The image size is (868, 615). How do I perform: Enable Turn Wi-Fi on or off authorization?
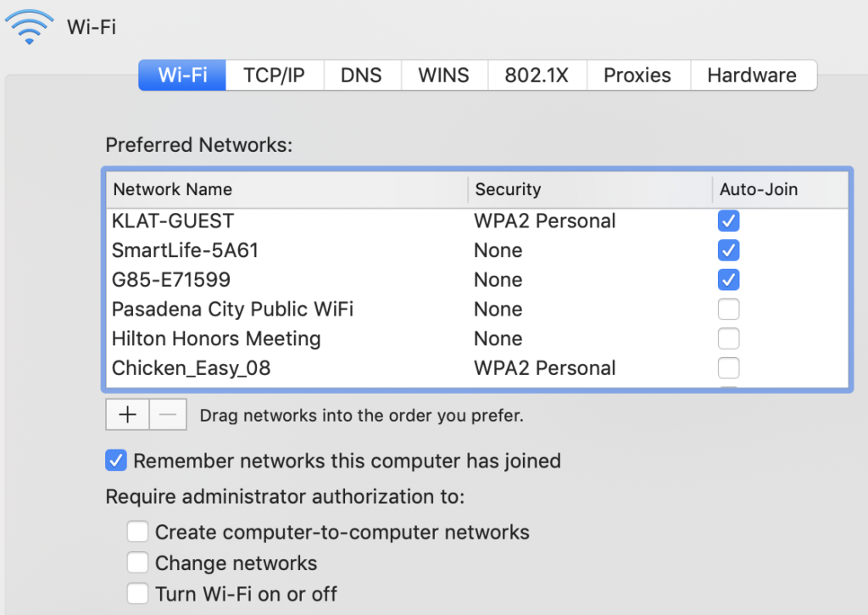pyautogui.click(x=137, y=593)
